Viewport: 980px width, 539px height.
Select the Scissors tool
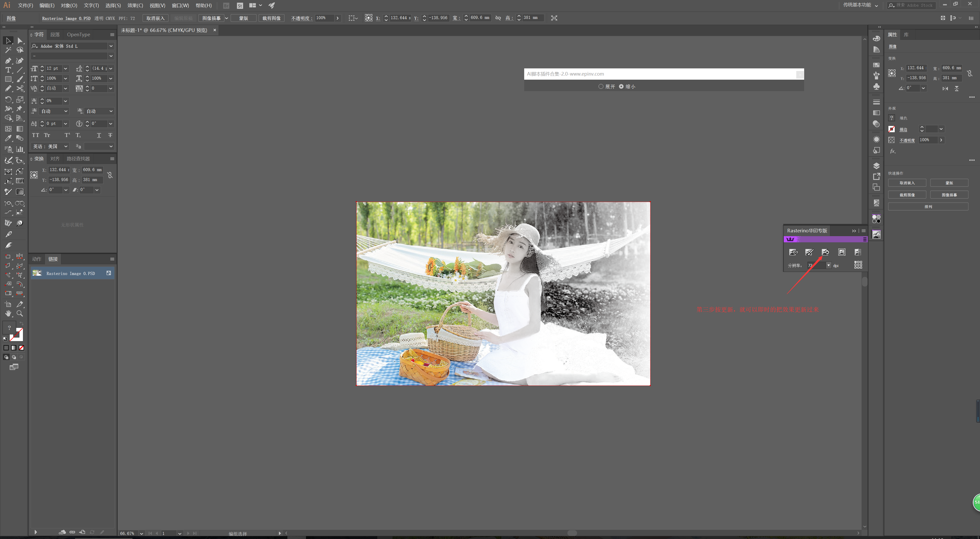(x=20, y=89)
